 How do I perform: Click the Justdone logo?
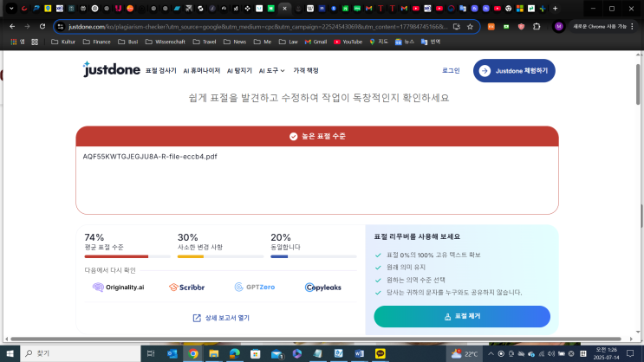click(x=111, y=70)
